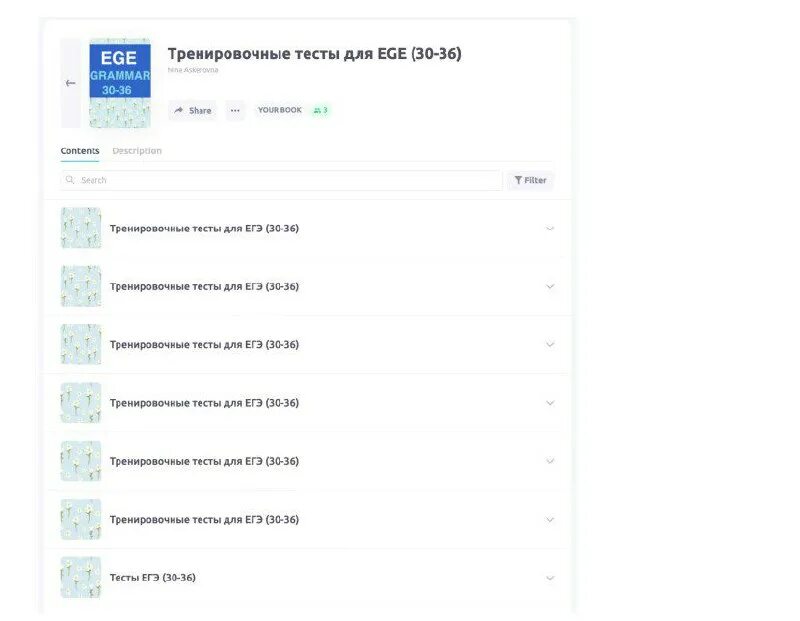Click the back arrow beside the book cover
The height and width of the screenshot is (621, 800).
(x=70, y=83)
